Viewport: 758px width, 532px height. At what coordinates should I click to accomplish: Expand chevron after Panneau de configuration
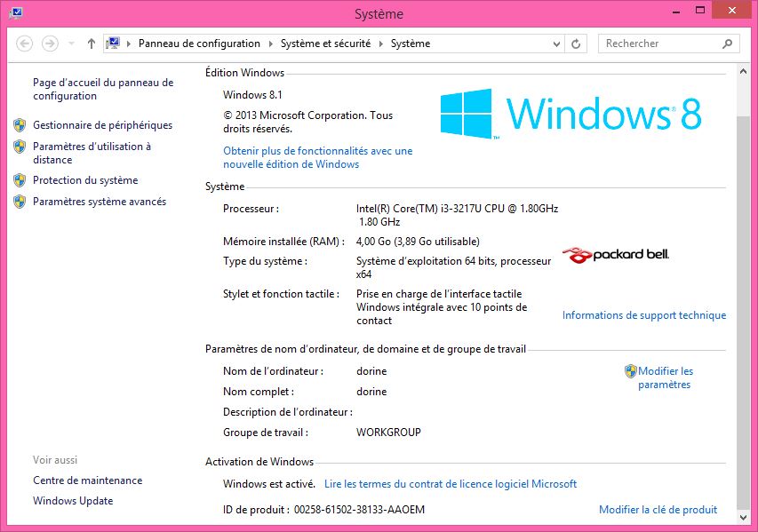click(x=270, y=44)
